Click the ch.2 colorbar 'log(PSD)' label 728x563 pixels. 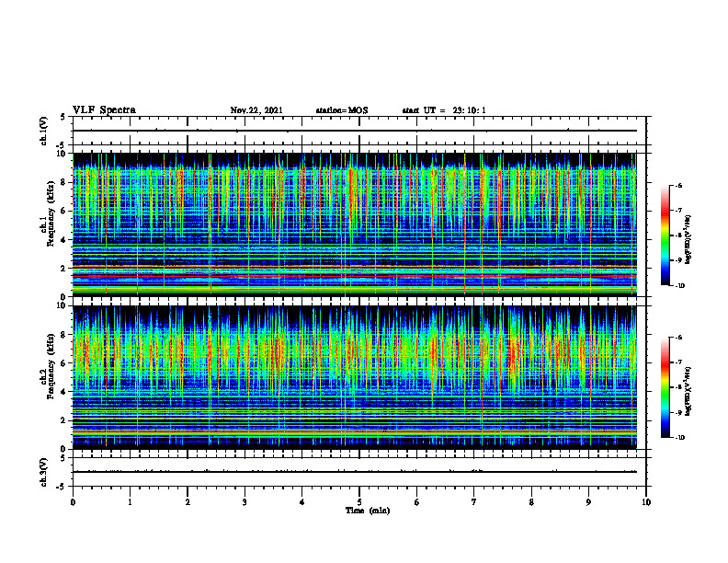coord(688,391)
